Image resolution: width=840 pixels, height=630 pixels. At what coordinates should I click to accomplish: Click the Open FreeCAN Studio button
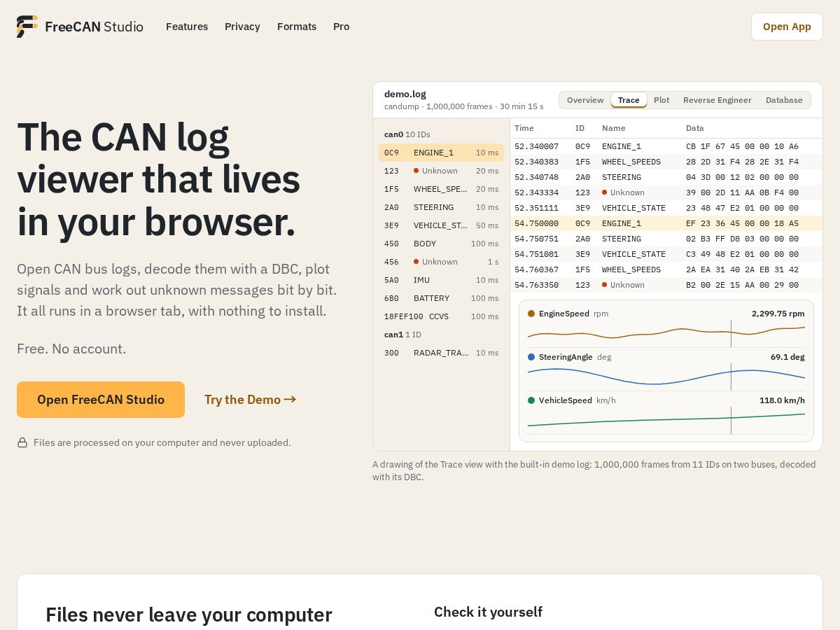(101, 400)
